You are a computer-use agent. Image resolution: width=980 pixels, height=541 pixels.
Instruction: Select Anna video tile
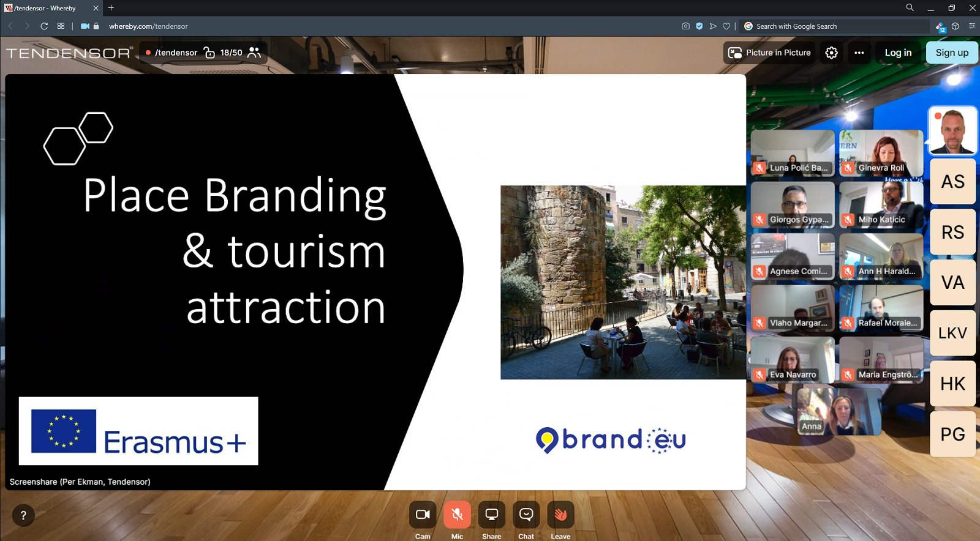[839, 411]
